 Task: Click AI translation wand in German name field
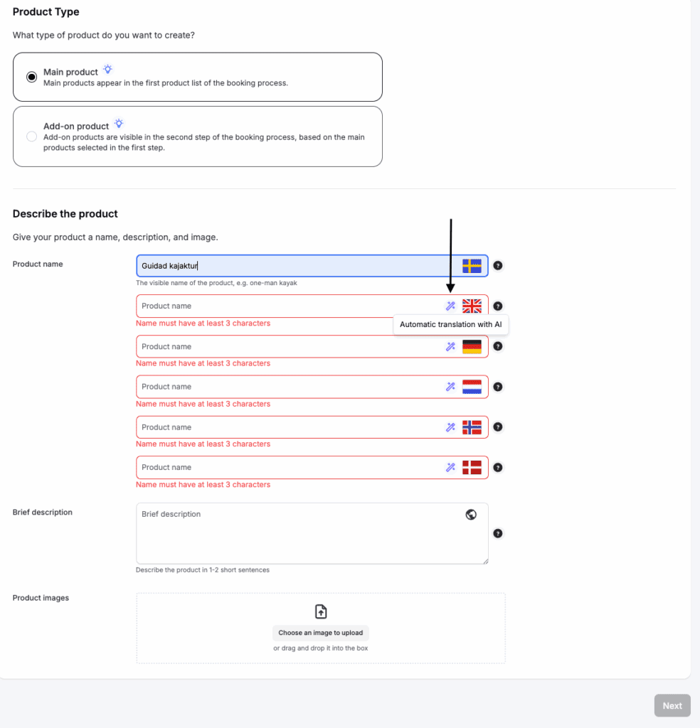click(450, 347)
